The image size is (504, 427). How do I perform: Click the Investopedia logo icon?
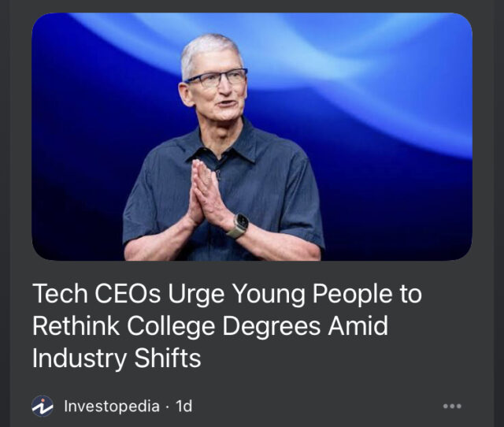click(x=43, y=406)
